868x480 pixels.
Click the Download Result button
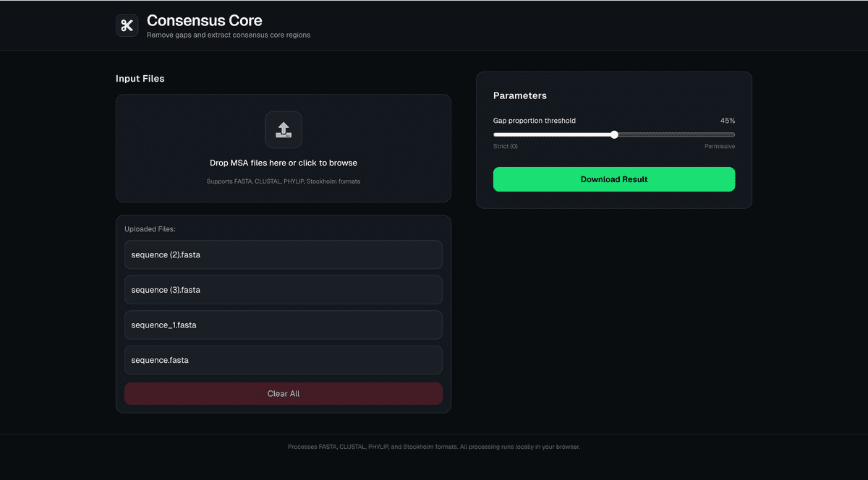click(x=613, y=179)
